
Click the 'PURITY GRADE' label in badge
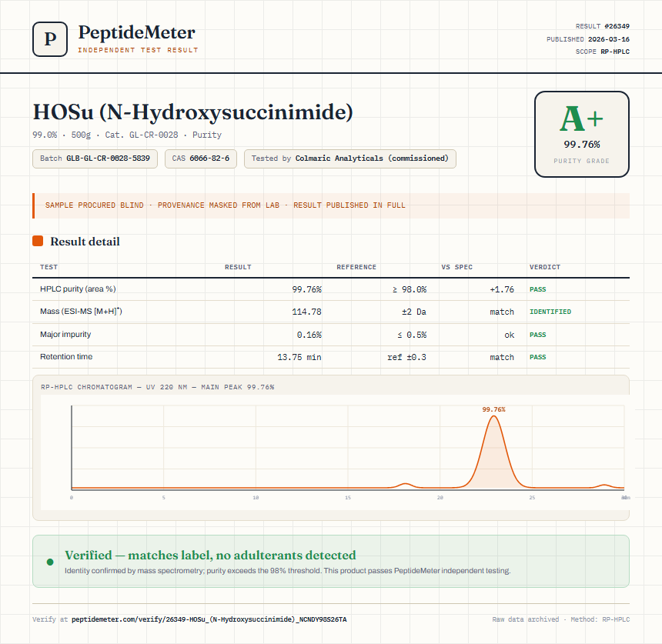coord(582,162)
